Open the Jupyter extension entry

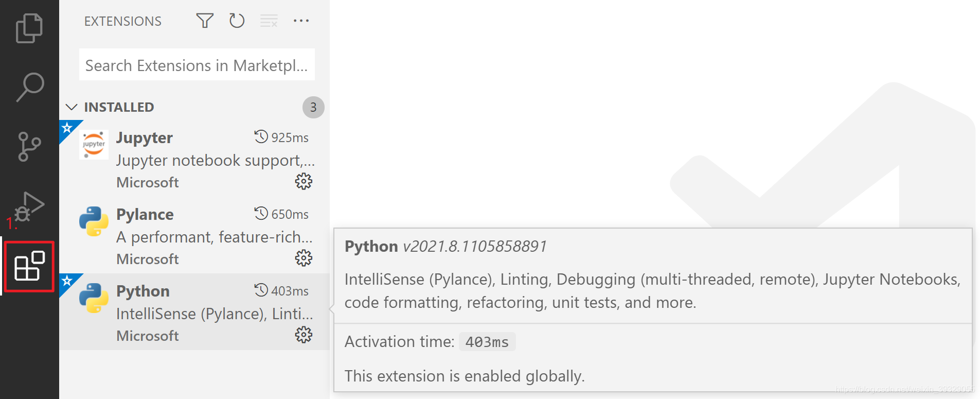click(194, 159)
